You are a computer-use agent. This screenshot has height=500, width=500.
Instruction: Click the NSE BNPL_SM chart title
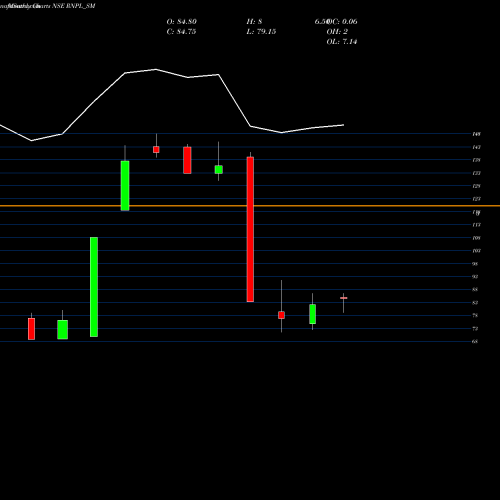[74, 6]
